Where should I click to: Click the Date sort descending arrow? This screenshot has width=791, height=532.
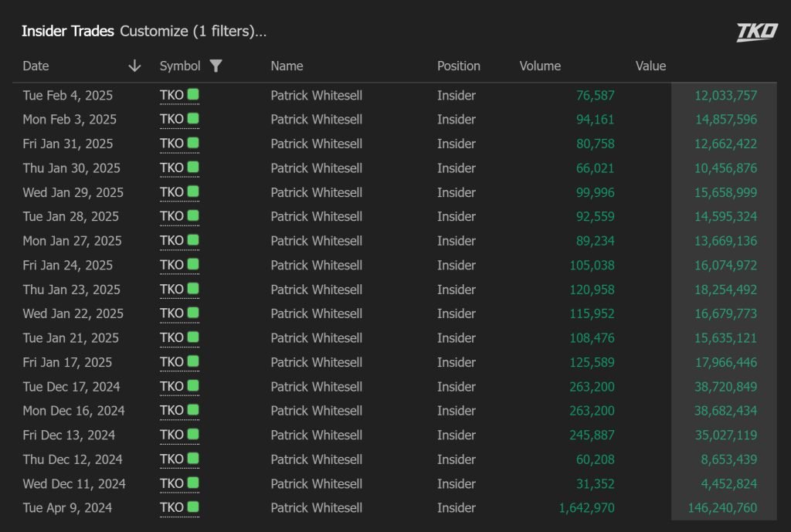pyautogui.click(x=134, y=66)
